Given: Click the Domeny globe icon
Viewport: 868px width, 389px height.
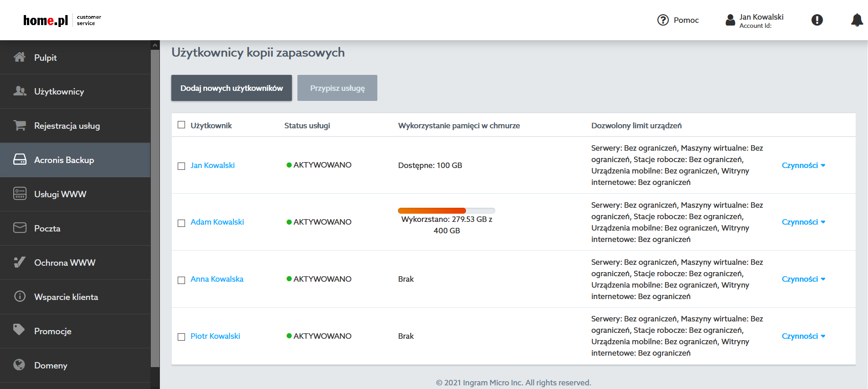Looking at the screenshot, I should [19, 364].
